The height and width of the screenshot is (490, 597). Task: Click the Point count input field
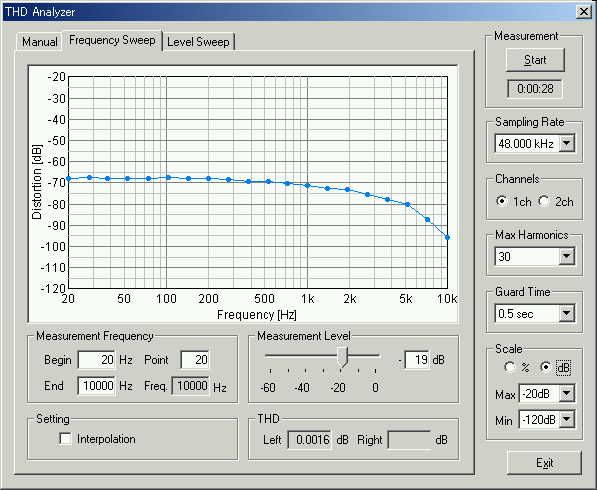click(195, 359)
